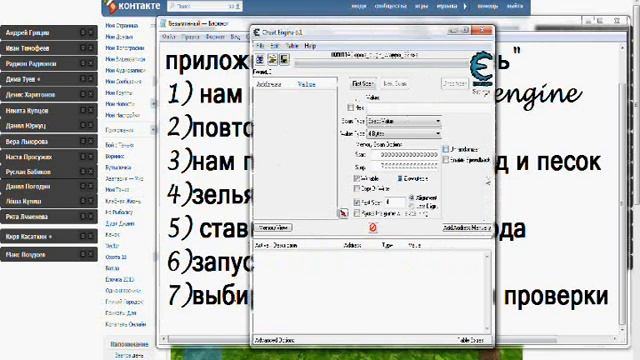Click the Value column header in results
Screen dimensions: 640x360
coord(307,84)
